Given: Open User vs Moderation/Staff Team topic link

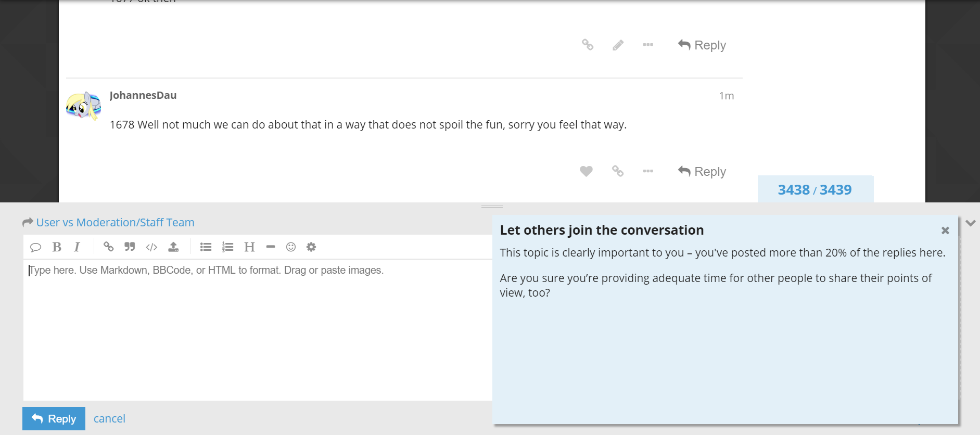Looking at the screenshot, I should (115, 223).
